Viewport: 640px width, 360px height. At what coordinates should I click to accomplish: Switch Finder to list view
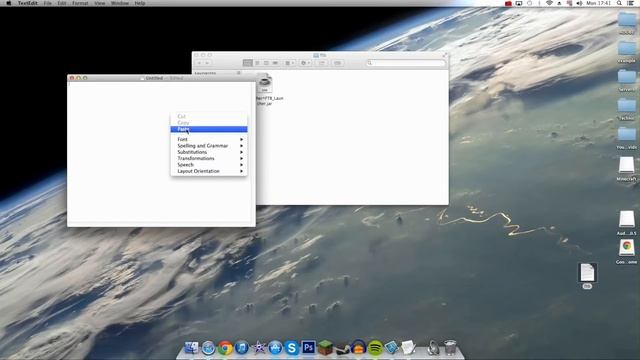[x=257, y=63]
